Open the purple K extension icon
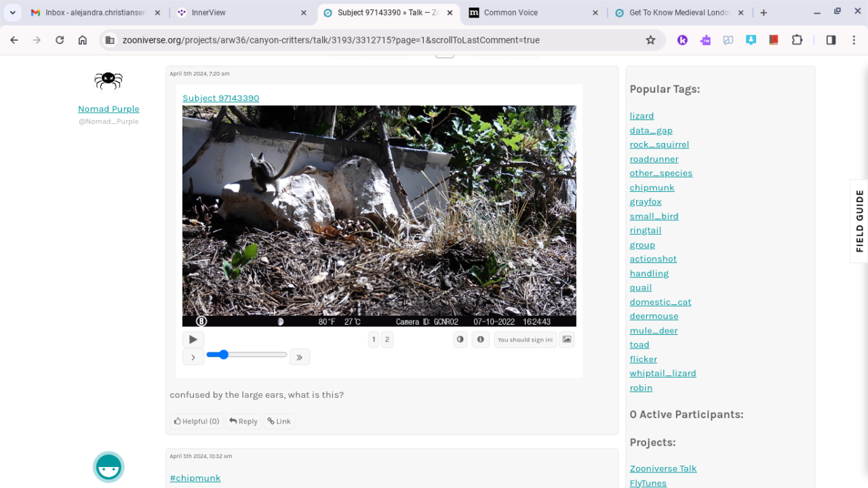 tap(682, 40)
